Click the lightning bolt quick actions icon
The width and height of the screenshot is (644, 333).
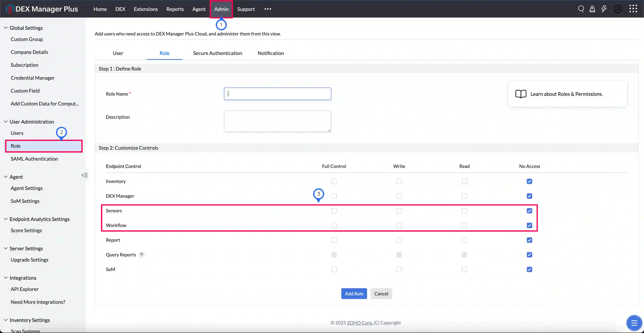(604, 9)
